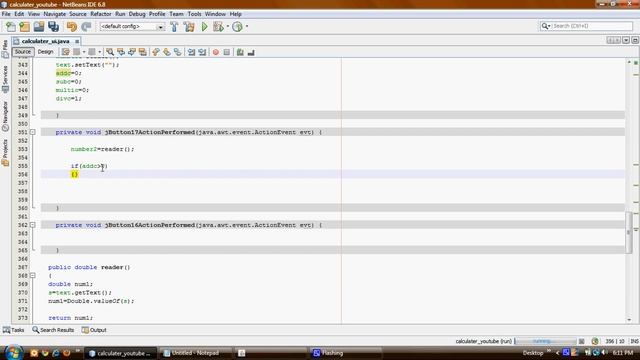Close the calculater_ui.java tab
The image size is (640, 360).
[77, 41]
